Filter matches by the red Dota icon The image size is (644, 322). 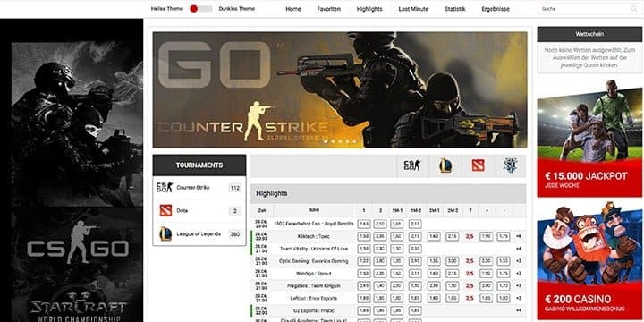click(478, 165)
